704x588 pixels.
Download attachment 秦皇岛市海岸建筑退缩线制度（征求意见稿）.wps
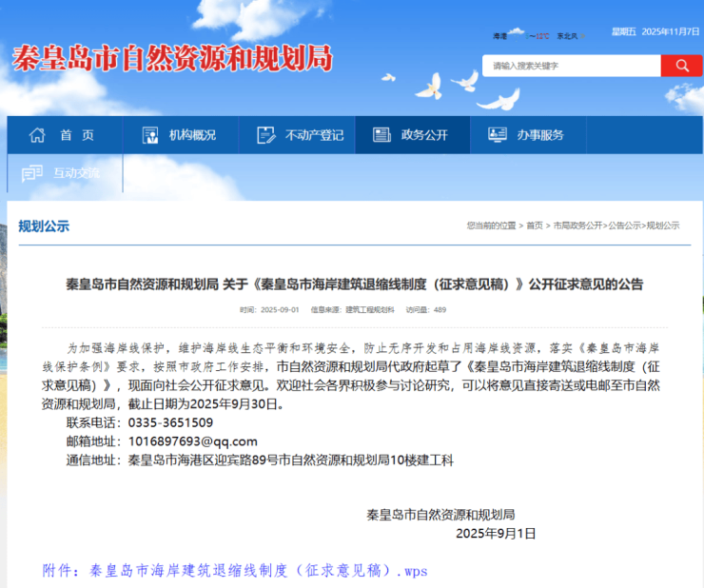[x=235, y=571]
